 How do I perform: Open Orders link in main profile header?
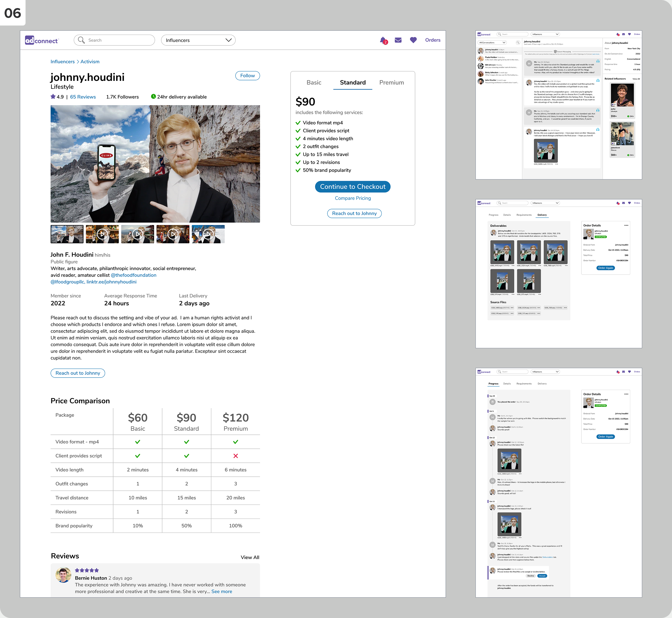pos(432,40)
